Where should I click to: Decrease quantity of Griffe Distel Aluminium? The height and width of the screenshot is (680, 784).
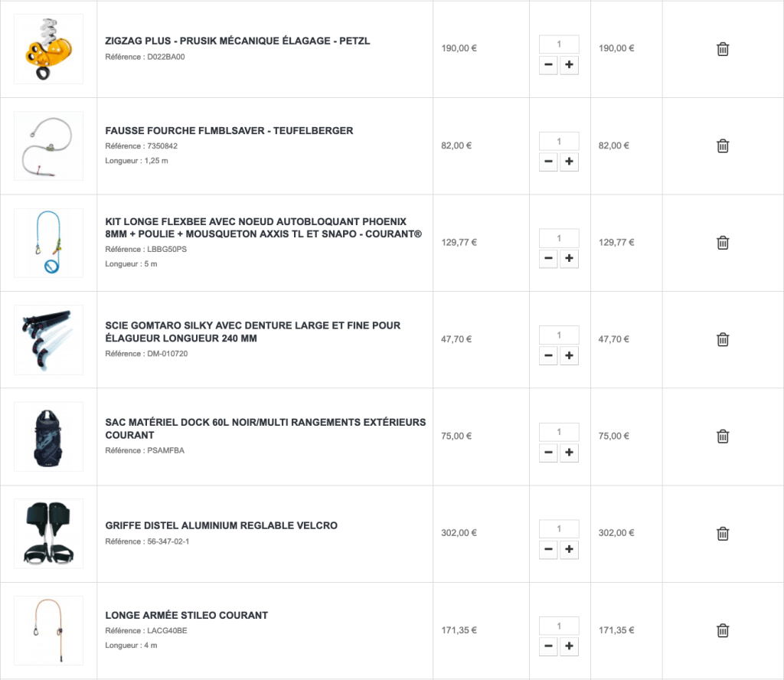[548, 550]
